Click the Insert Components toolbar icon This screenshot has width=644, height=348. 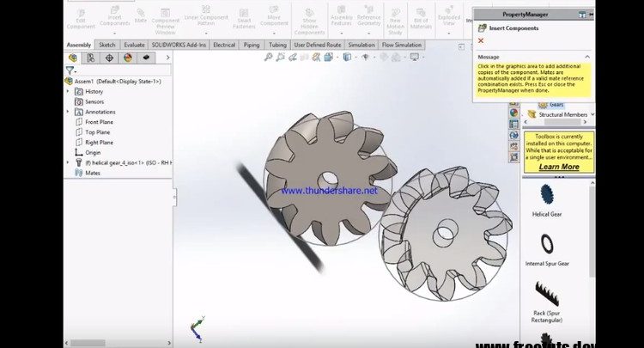point(114,9)
